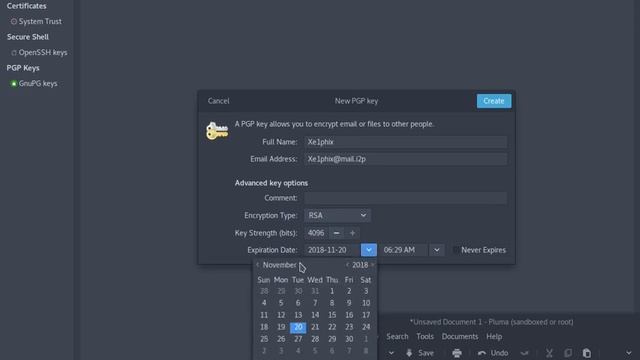
Task: Go to the previous month in the calendar
Action: coord(257,265)
